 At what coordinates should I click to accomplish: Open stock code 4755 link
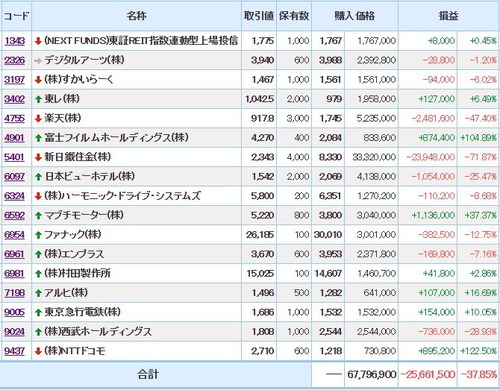pyautogui.click(x=15, y=118)
